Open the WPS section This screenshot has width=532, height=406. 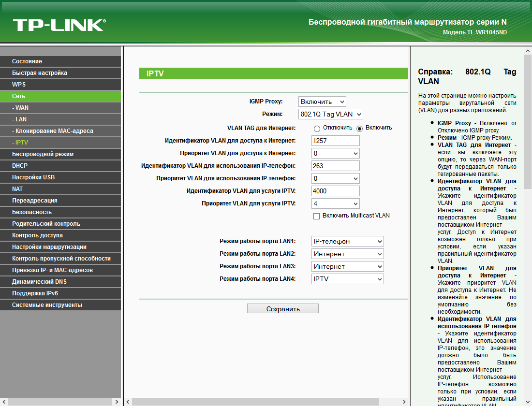point(60,85)
